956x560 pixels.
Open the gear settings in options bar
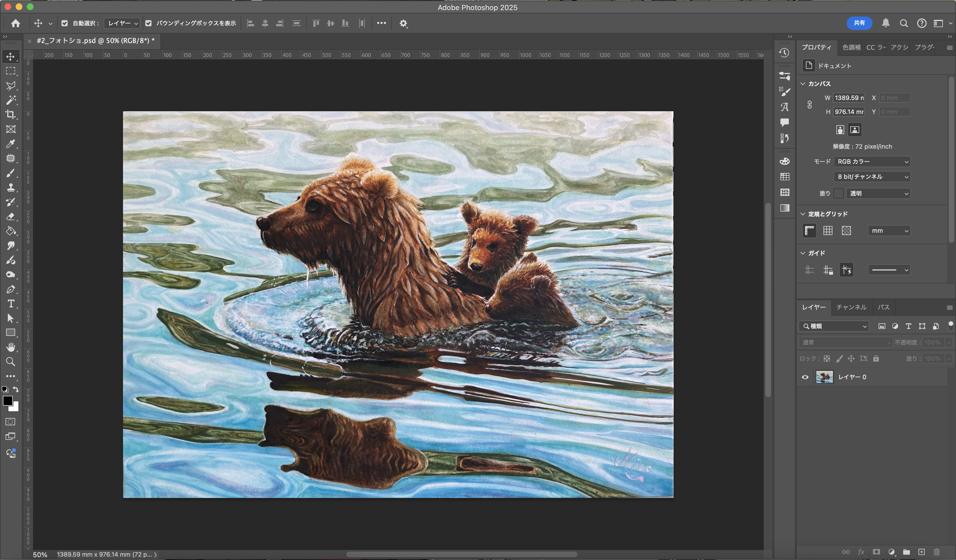[x=403, y=23]
